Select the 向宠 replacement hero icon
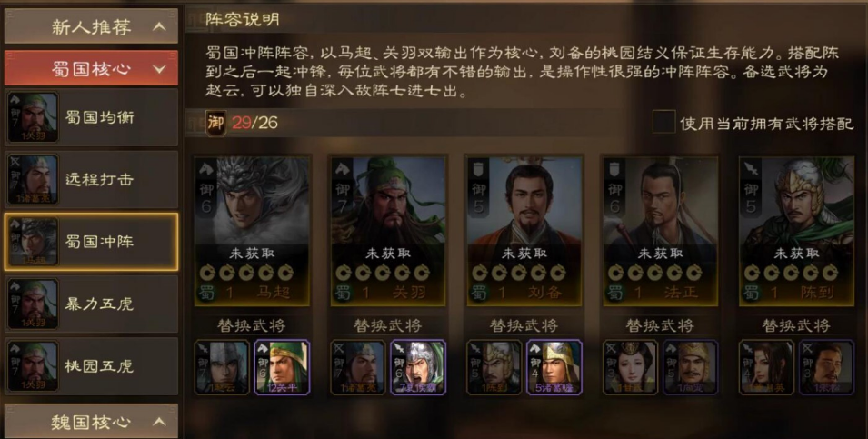This screenshot has height=439, width=868. click(x=690, y=367)
